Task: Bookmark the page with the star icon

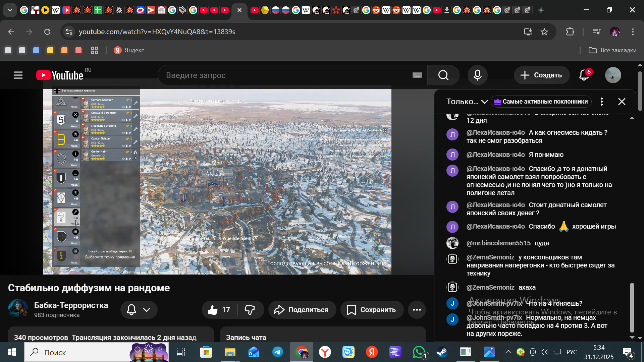Action: tap(544, 32)
